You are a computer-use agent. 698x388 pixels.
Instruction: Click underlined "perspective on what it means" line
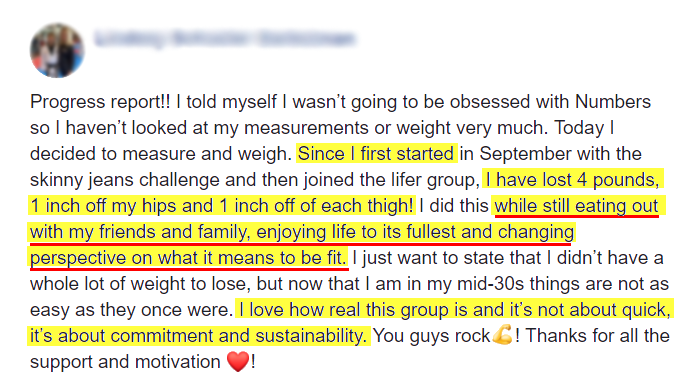[153, 258]
